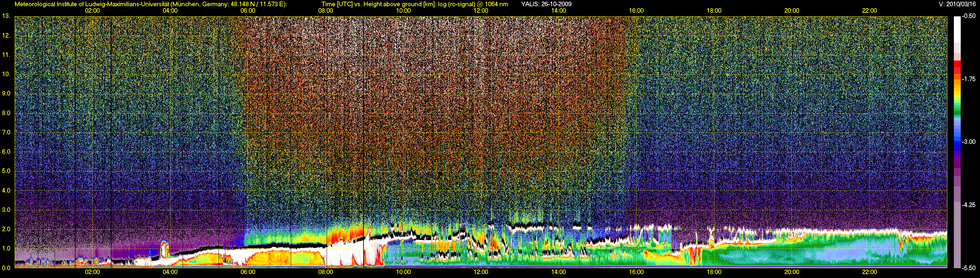Click the 06:00 label on the lower time axis

(248, 272)
